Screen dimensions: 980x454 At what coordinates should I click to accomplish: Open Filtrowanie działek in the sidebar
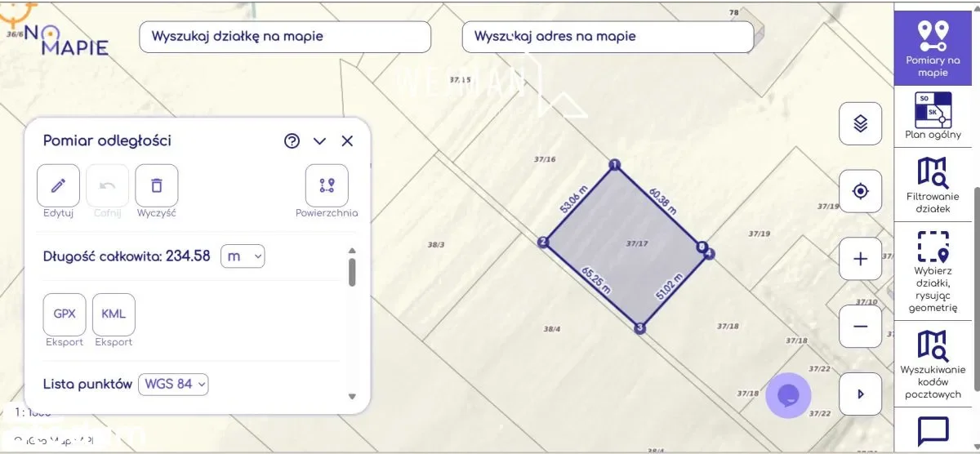point(933,185)
